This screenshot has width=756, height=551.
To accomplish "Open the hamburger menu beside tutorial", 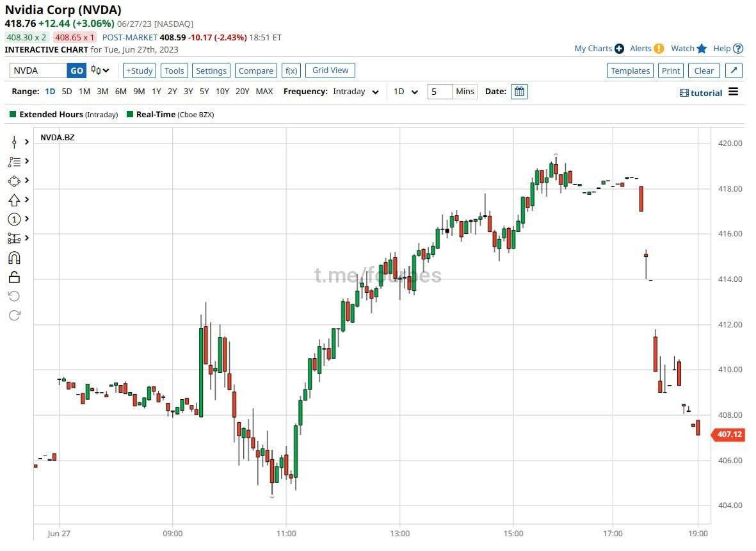I will coord(733,92).
